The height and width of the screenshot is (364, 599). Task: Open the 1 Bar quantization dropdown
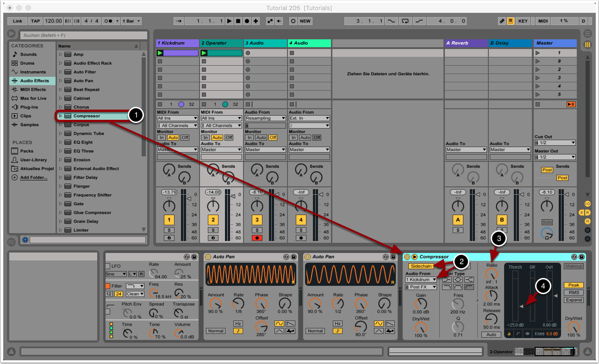131,21
